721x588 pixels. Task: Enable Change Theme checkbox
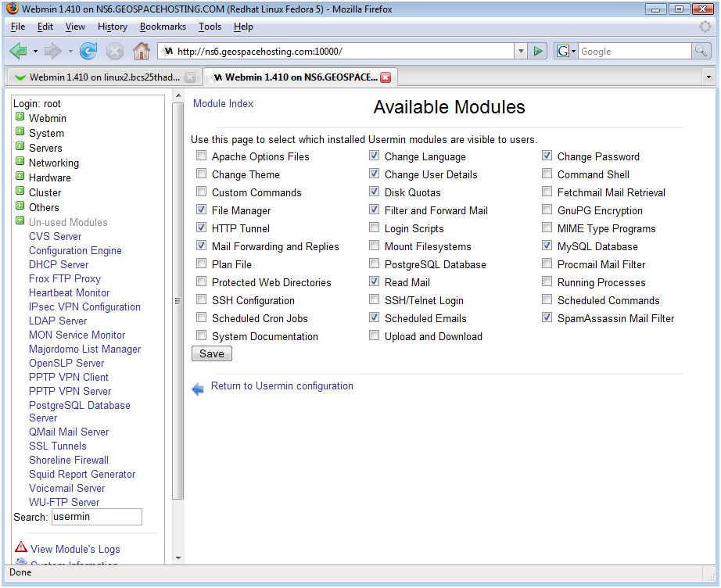coord(201,174)
